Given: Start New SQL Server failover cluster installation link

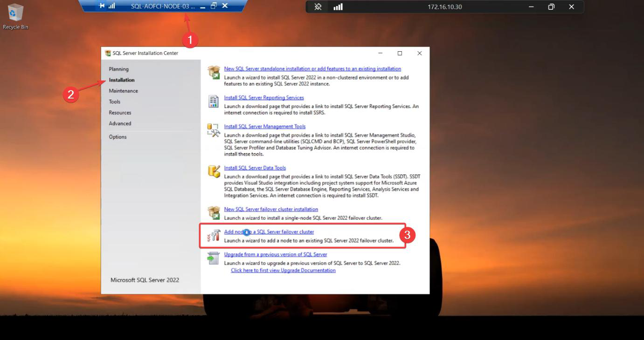Looking at the screenshot, I should pyautogui.click(x=271, y=210).
